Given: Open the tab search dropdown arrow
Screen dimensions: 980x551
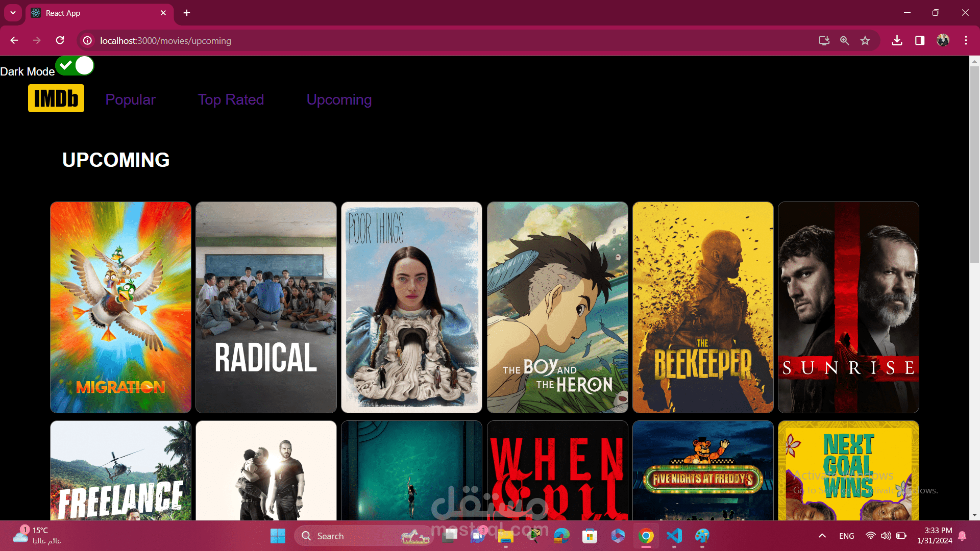Looking at the screenshot, I should point(13,13).
